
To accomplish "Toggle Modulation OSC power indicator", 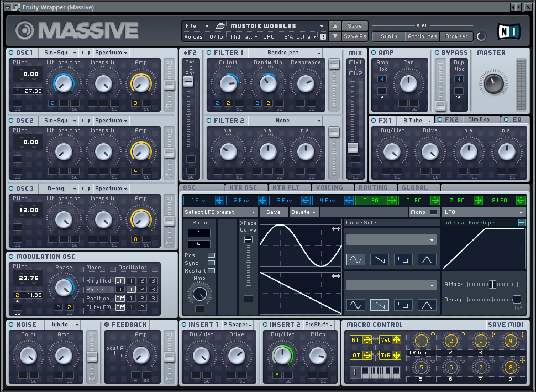I will tap(11, 257).
